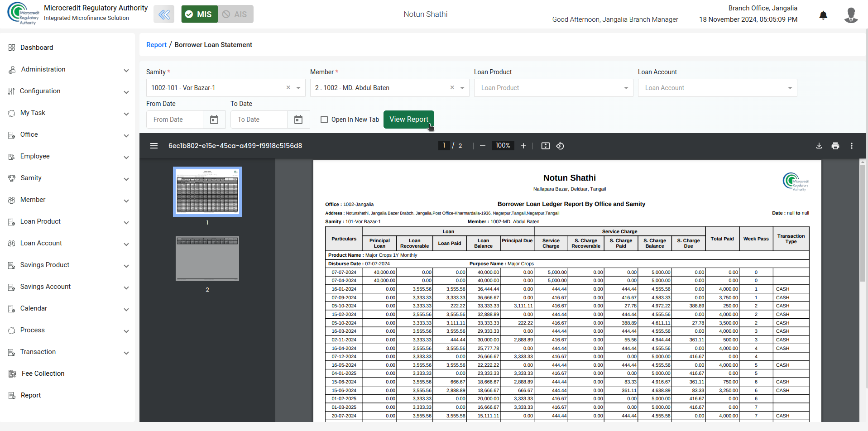The width and height of the screenshot is (868, 431).
Task: Click the View Report button
Action: pyautogui.click(x=409, y=120)
